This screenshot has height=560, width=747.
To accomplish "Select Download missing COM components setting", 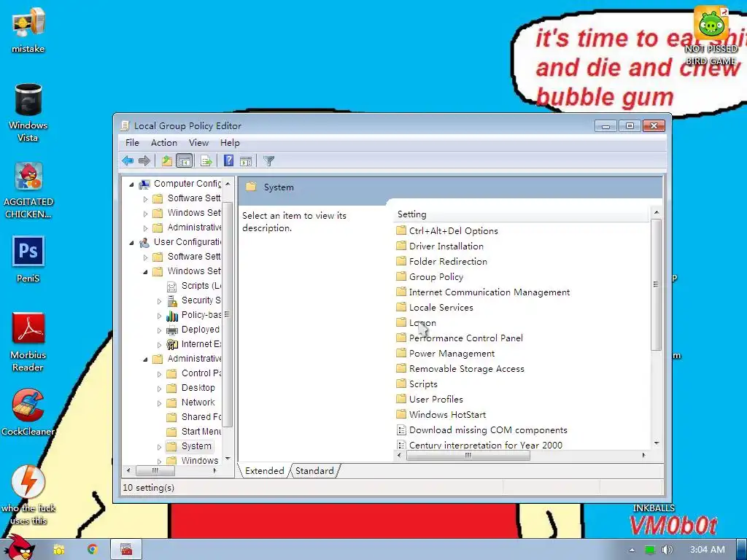I will tap(482, 430).
